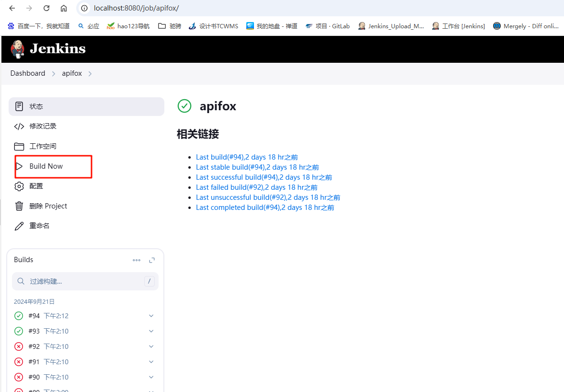Click build #93 success status icon
Viewport: 564px width, 392px height.
pyautogui.click(x=19, y=331)
